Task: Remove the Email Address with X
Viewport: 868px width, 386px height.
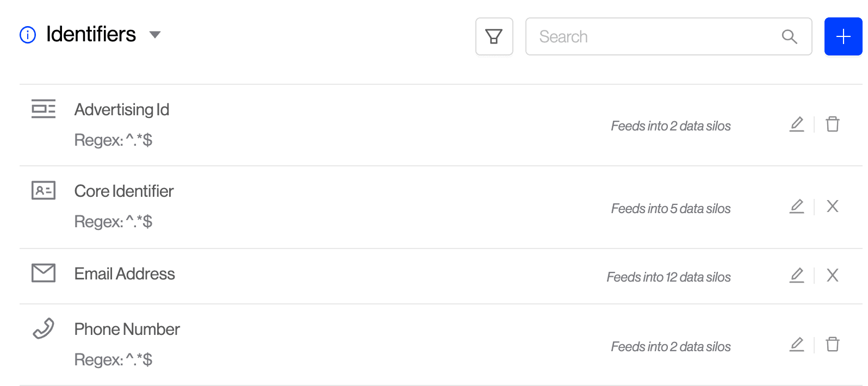Action: coord(833,276)
